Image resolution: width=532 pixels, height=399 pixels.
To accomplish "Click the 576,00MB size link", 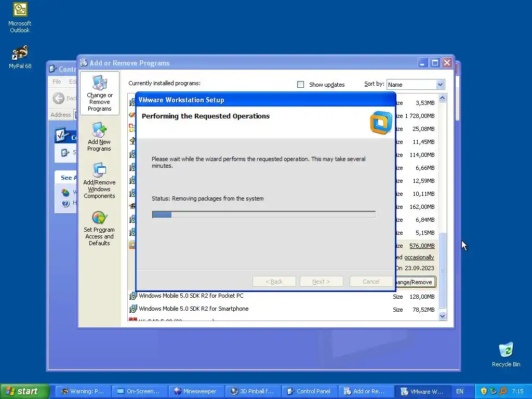I will click(x=422, y=246).
